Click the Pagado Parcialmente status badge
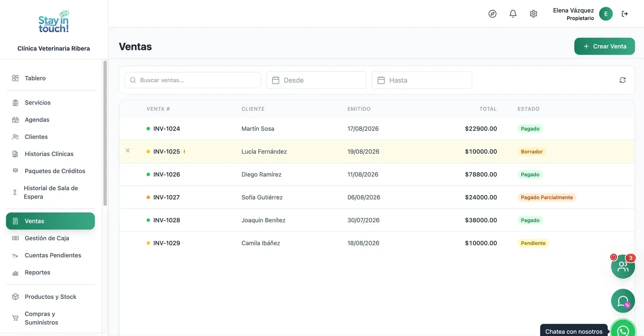The image size is (644, 336). pos(547,197)
